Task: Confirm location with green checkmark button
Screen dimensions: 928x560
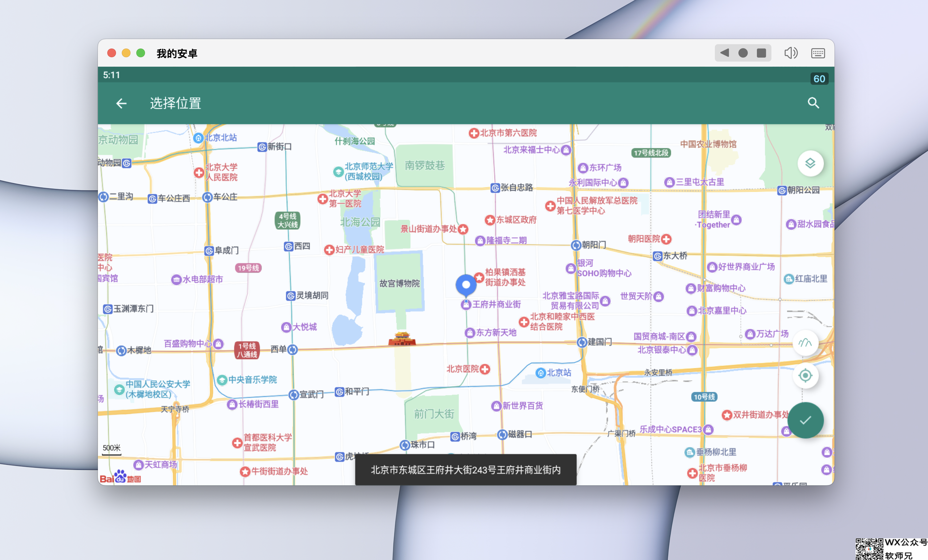Action: pyautogui.click(x=805, y=420)
